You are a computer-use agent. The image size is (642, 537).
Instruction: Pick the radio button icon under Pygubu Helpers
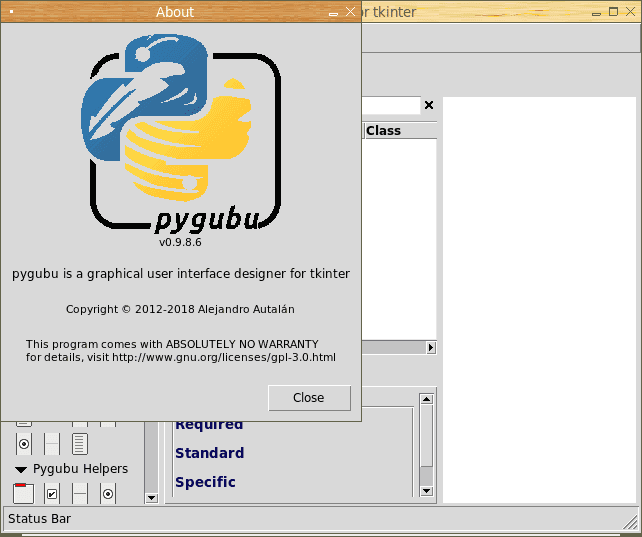108,493
